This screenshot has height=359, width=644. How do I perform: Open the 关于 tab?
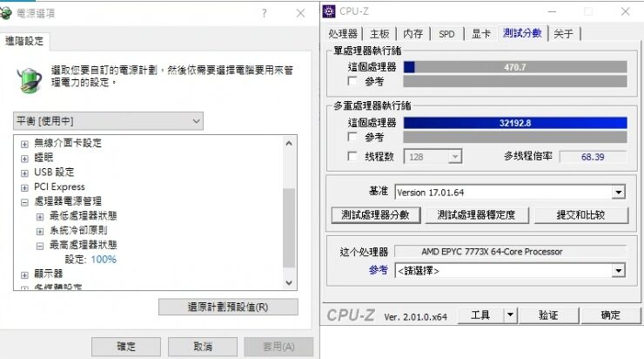[x=563, y=34]
